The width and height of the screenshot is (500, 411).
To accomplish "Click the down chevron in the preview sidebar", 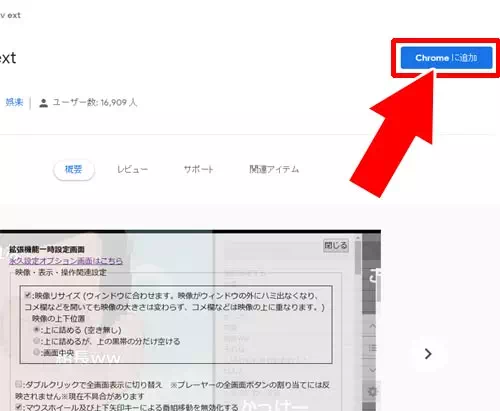I will click(372, 370).
